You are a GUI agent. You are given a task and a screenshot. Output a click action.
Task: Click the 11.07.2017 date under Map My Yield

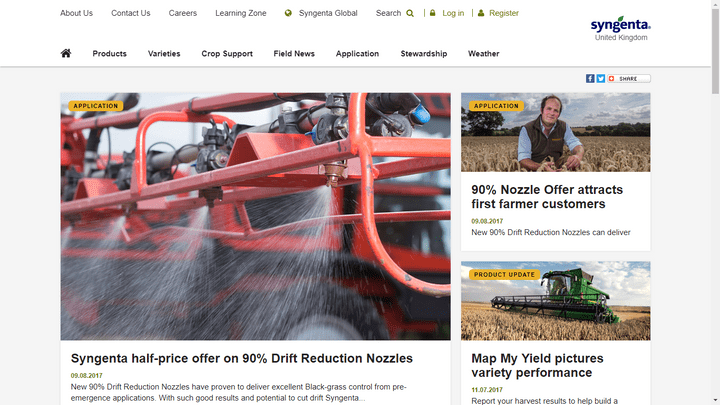coord(487,390)
